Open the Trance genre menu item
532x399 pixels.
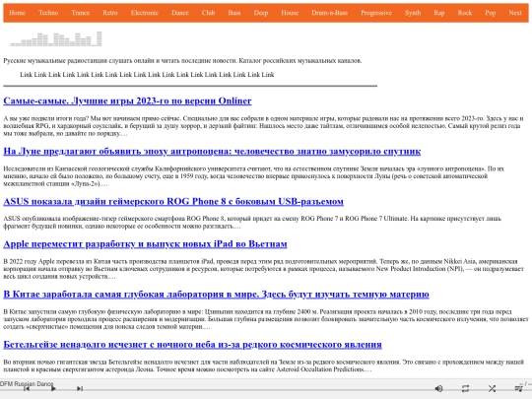pos(81,13)
